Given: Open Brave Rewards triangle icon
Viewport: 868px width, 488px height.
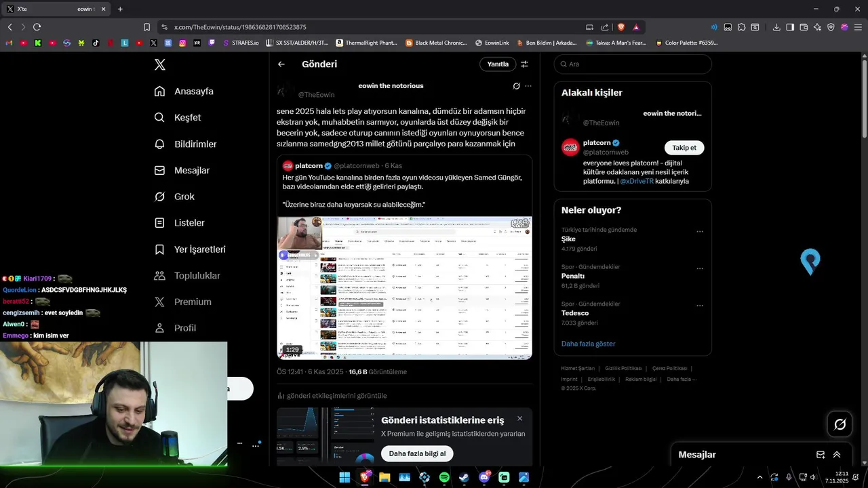Looking at the screenshot, I should (636, 27).
